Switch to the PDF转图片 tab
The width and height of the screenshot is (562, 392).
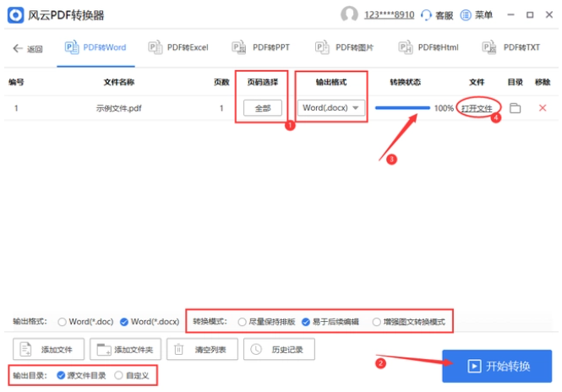click(x=344, y=47)
